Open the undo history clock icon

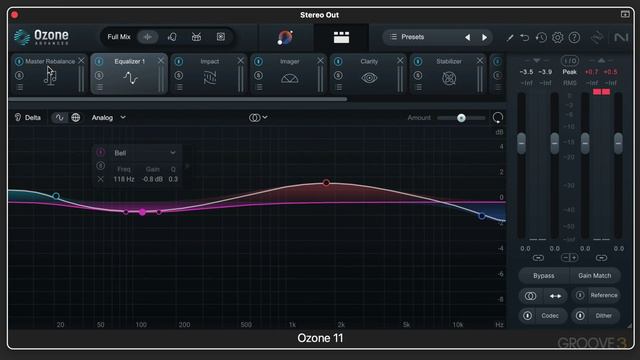[x=541, y=38]
